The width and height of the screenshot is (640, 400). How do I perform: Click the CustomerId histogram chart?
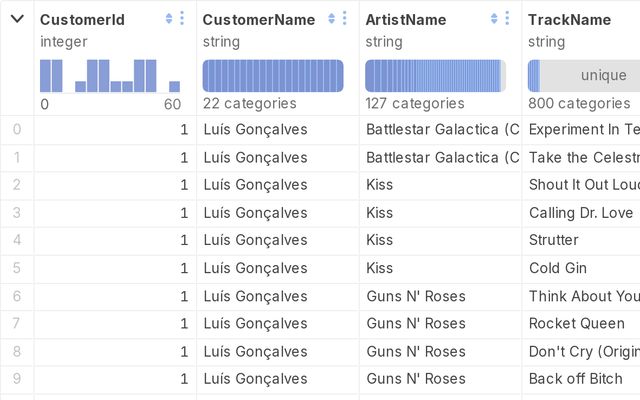tap(110, 76)
